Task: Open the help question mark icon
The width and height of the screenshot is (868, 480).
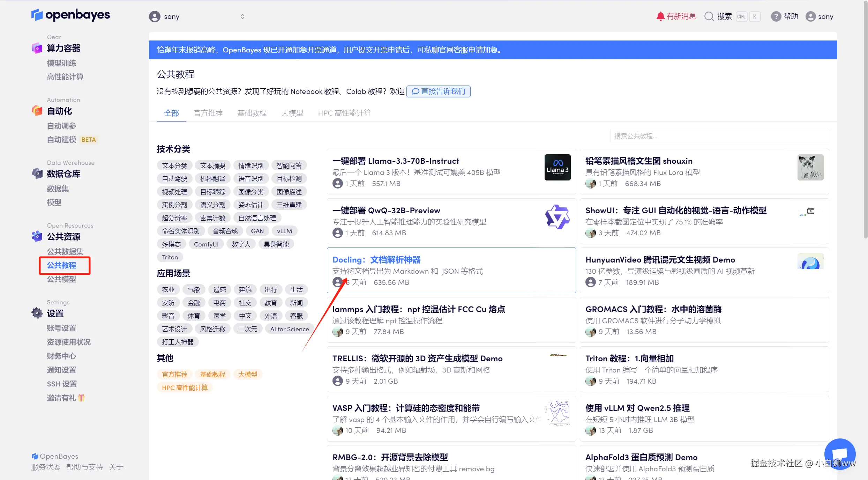Action: pyautogui.click(x=776, y=16)
